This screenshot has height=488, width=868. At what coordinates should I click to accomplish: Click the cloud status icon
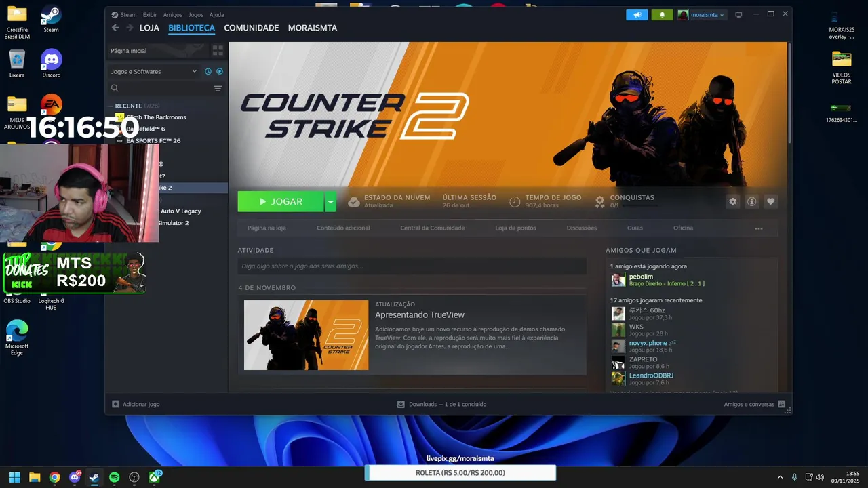click(353, 201)
